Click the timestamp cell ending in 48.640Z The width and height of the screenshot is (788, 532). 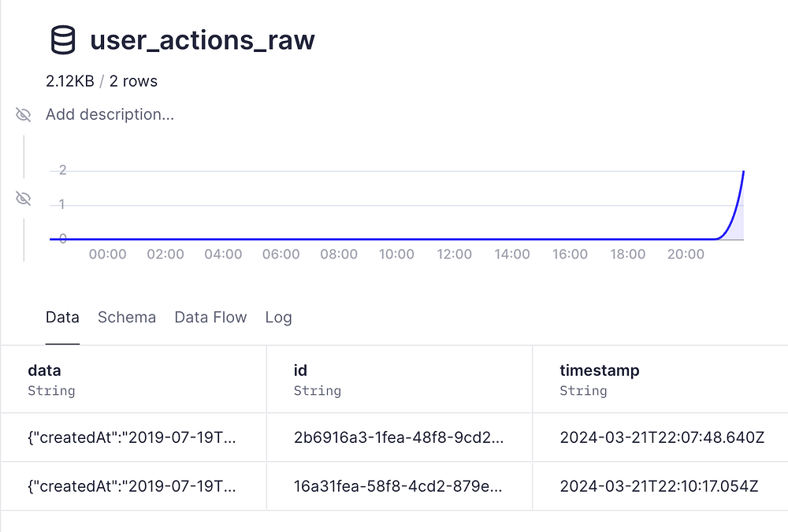[662, 437]
